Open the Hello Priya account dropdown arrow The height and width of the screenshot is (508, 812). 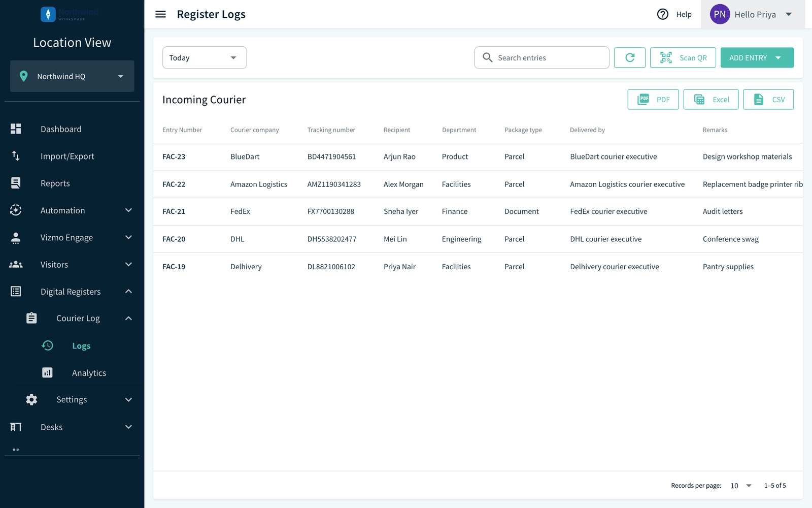(789, 14)
